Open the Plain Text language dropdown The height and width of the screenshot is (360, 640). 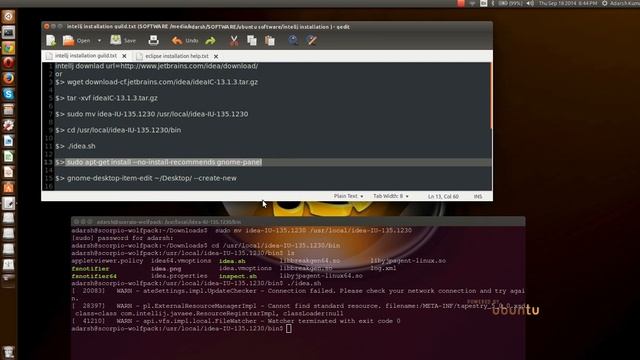point(348,196)
